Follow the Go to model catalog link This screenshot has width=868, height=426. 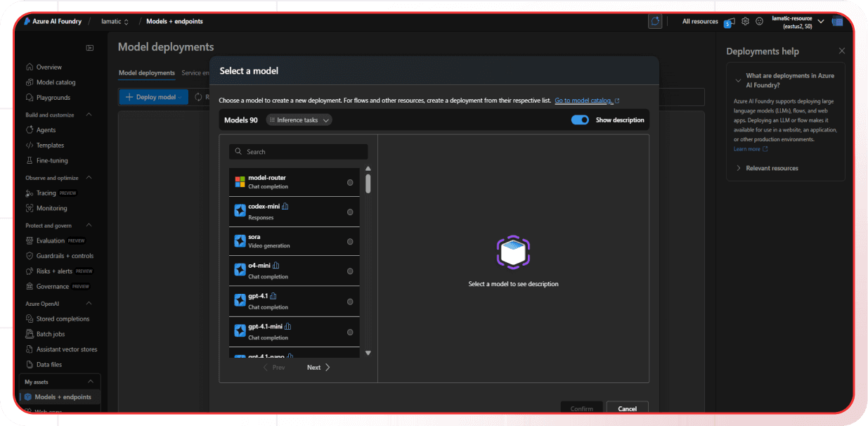tap(584, 101)
